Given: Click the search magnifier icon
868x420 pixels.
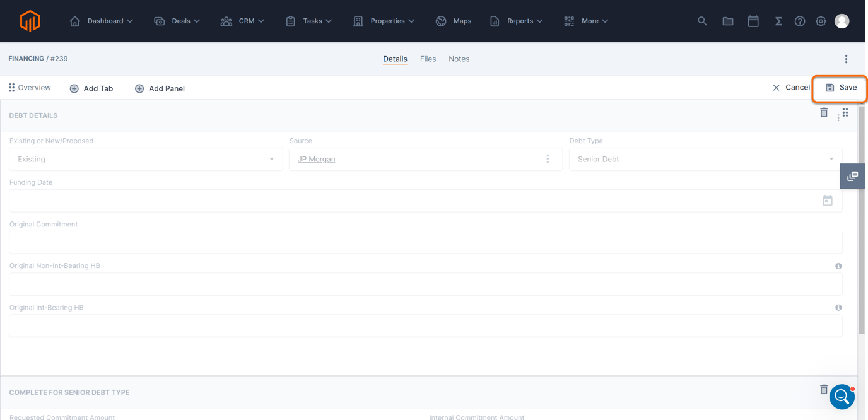Looking at the screenshot, I should tap(702, 21).
